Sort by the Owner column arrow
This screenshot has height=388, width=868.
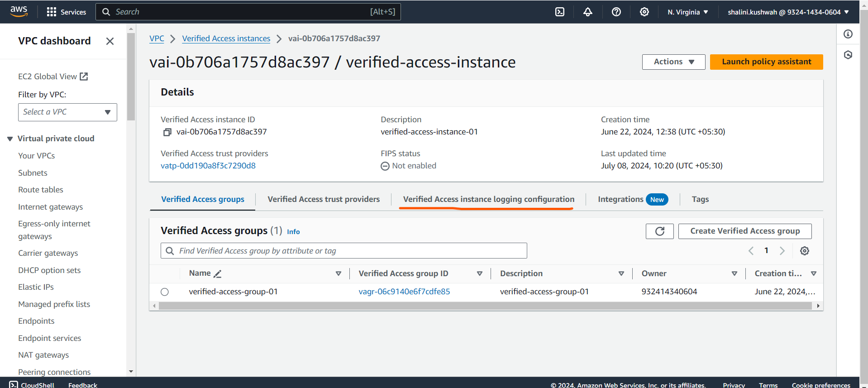734,274
